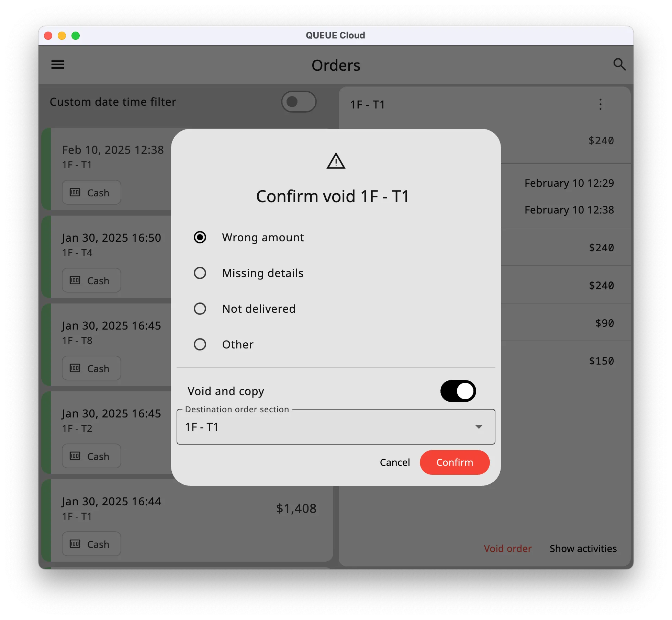Screen dimensions: 672x620
Task: Toggle the Void and copy switch
Action: 458,391
